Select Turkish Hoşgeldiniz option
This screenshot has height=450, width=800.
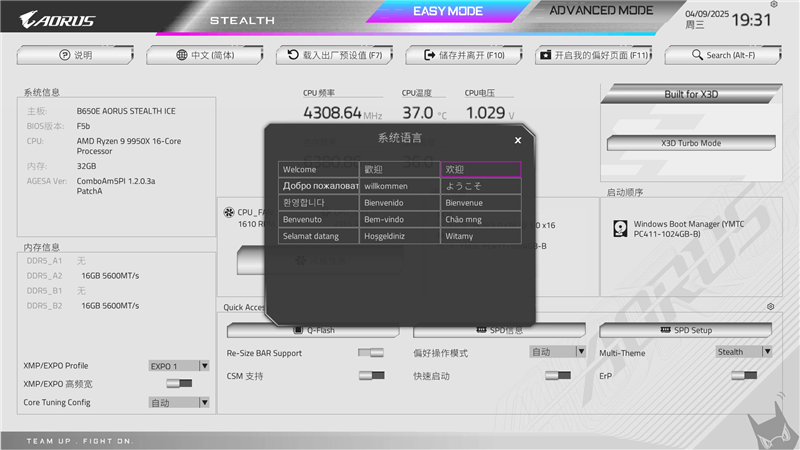(x=399, y=236)
